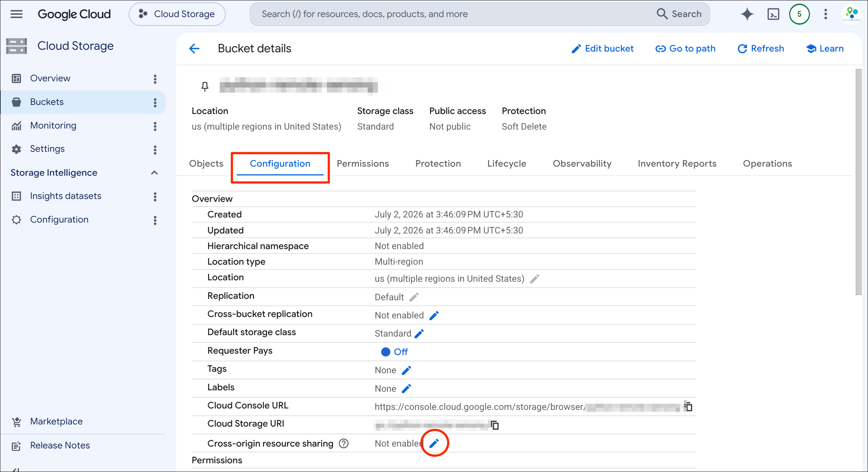Edit Default storage class with pencil icon
This screenshot has width=868, height=472.
[419, 334]
